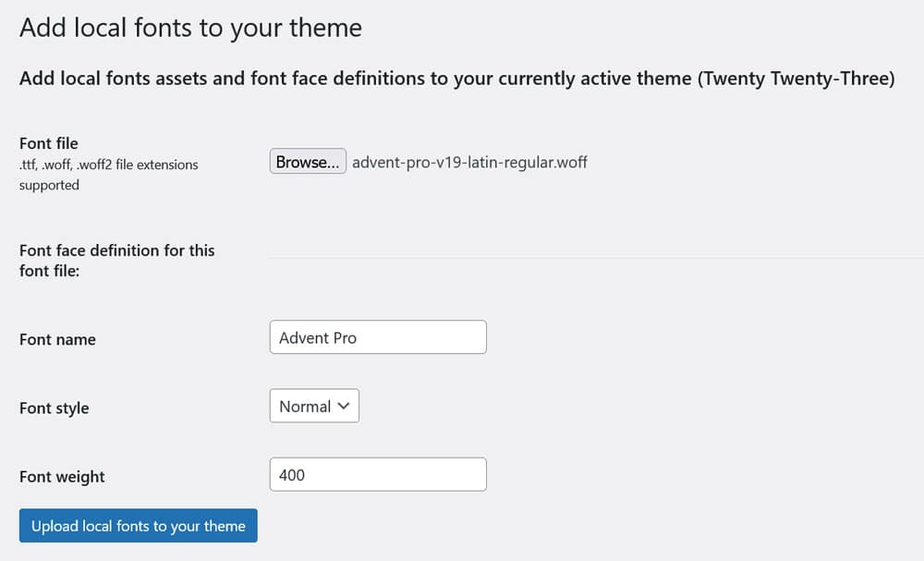Click the 'Advent Pro' text in Font name
The width and height of the screenshot is (924, 561).
tap(318, 337)
